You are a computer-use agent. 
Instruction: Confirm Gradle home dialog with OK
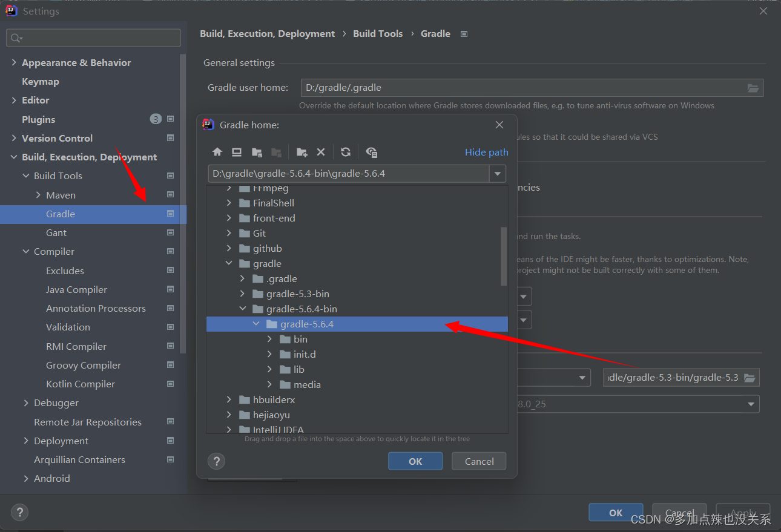tap(415, 461)
